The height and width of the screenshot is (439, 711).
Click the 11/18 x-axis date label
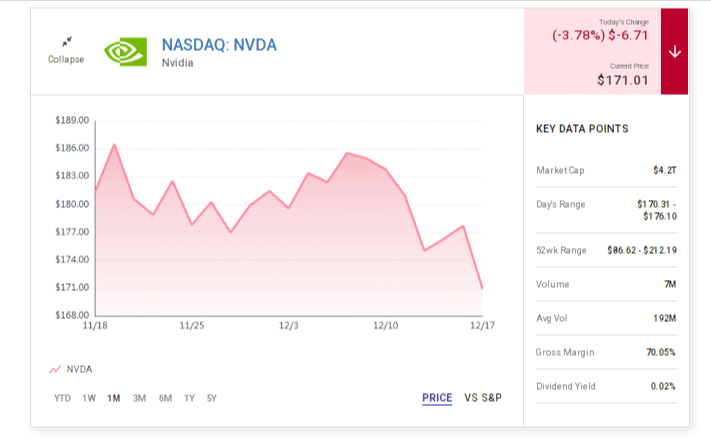pos(95,325)
